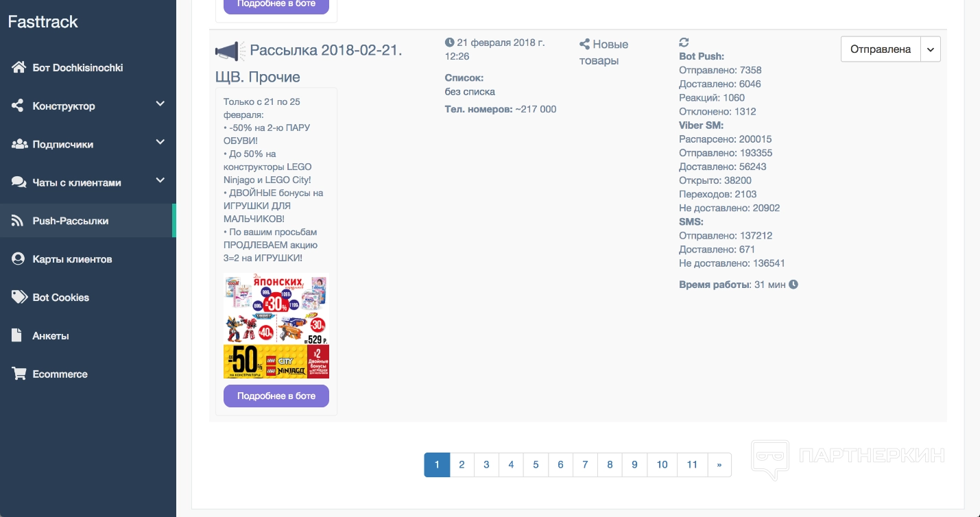
Task: Click the home icon beside Бот Dochkisinochki
Action: point(19,68)
